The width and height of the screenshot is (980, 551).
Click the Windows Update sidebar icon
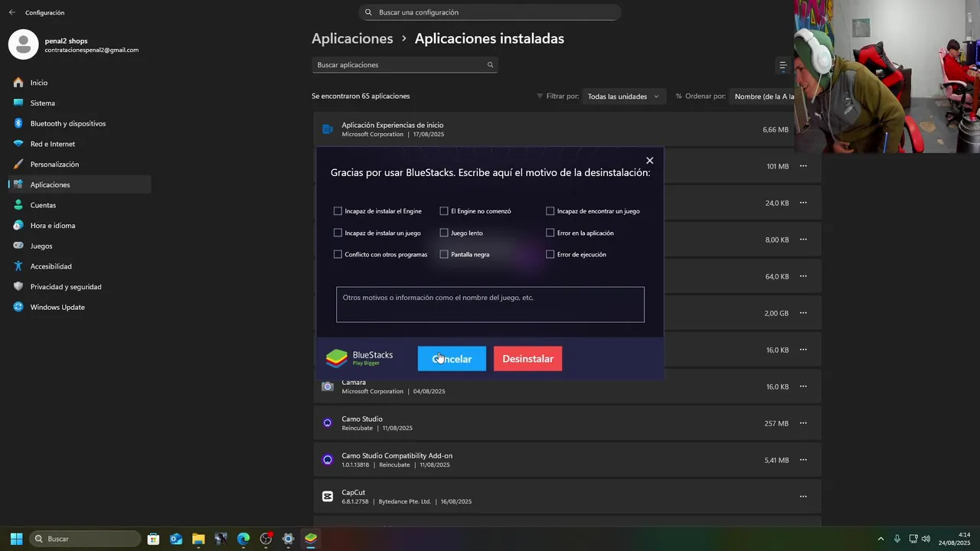[x=18, y=307]
